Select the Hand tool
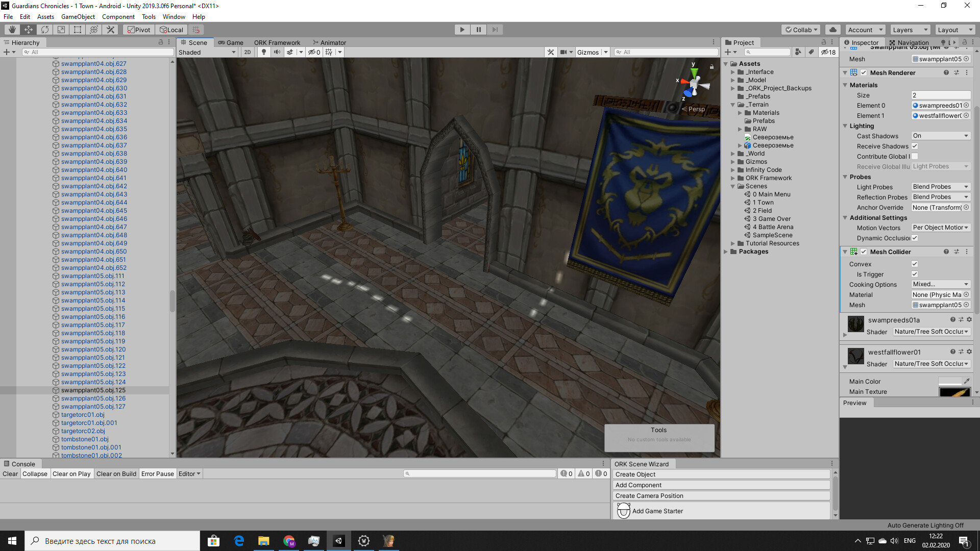 pos(11,29)
